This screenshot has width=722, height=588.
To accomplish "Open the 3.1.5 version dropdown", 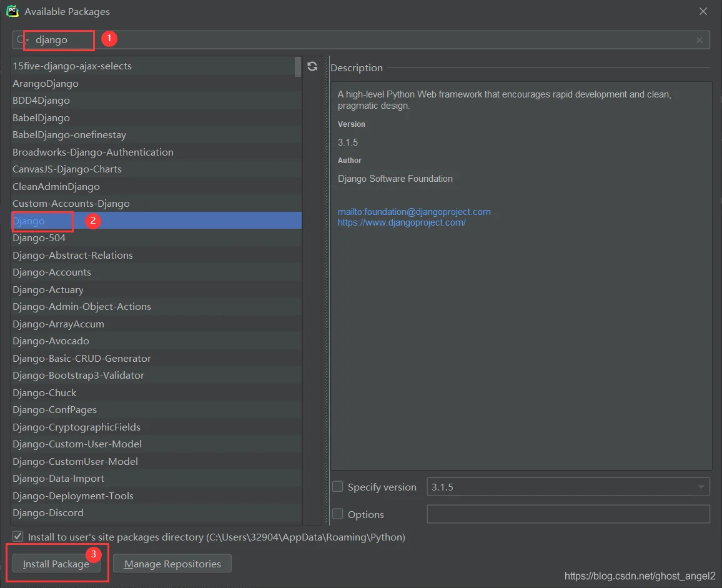I will coord(568,487).
